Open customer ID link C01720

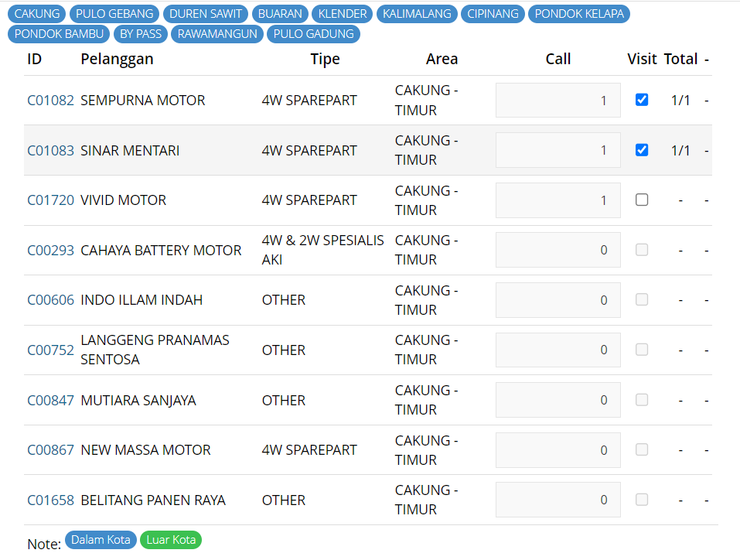[x=50, y=200]
